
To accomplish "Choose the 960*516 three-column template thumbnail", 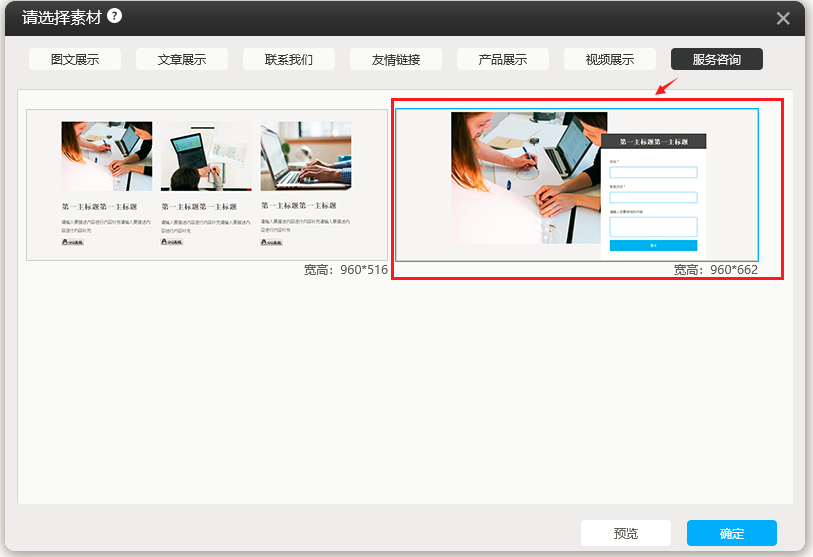I will point(206,185).
